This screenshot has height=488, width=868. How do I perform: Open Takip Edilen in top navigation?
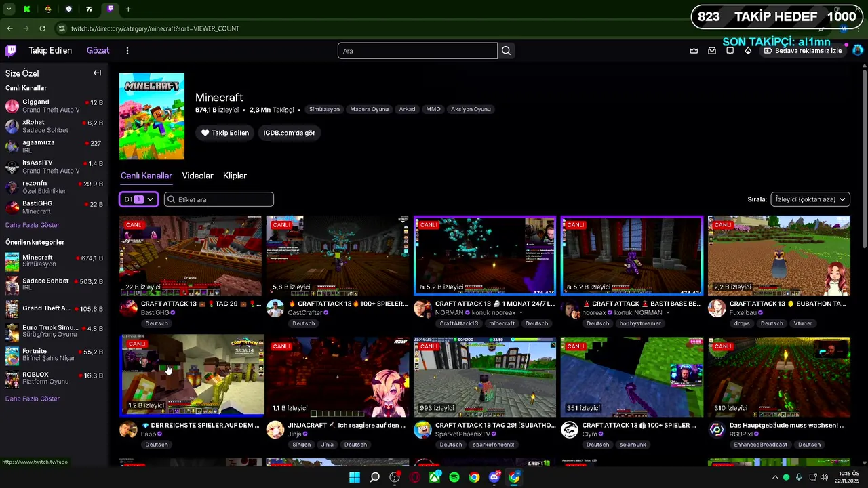coord(50,50)
